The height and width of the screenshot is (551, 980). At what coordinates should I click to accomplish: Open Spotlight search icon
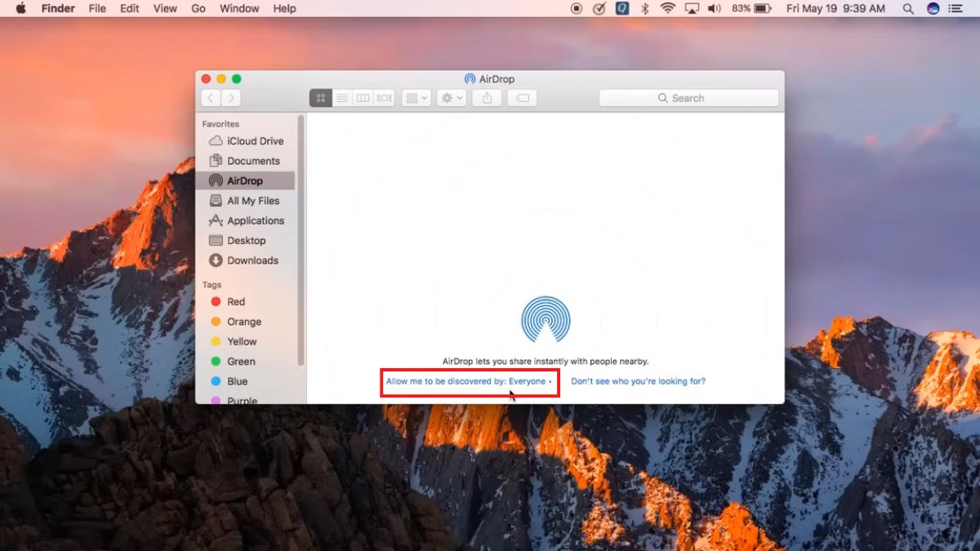(x=908, y=8)
